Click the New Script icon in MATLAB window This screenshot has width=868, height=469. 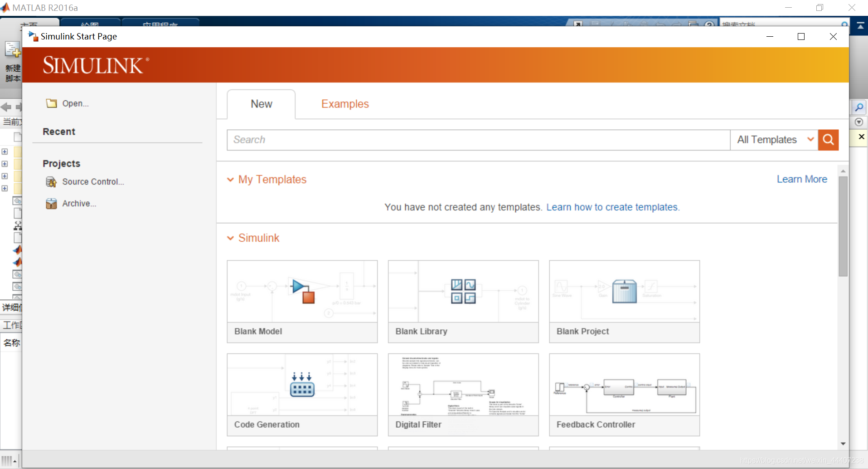pyautogui.click(x=12, y=50)
